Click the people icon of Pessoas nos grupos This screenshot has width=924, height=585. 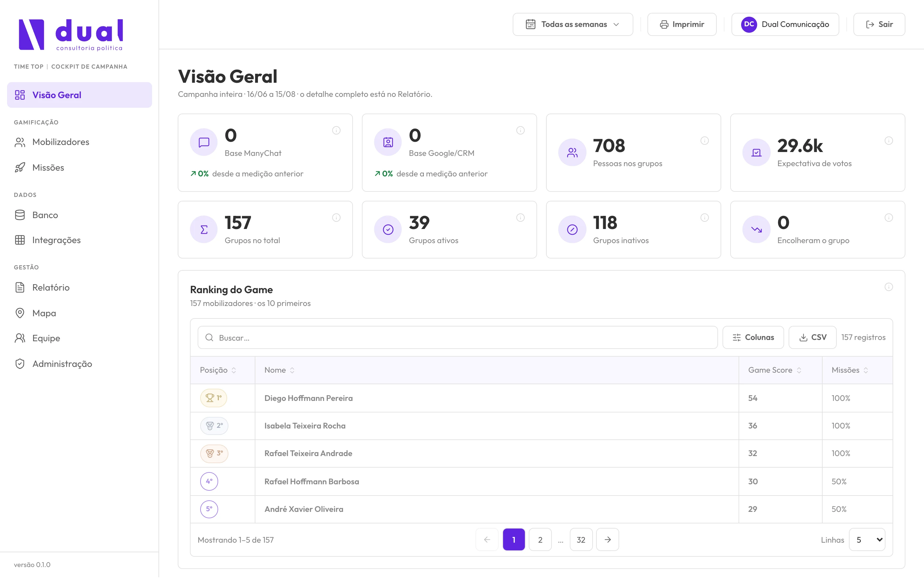click(x=572, y=153)
